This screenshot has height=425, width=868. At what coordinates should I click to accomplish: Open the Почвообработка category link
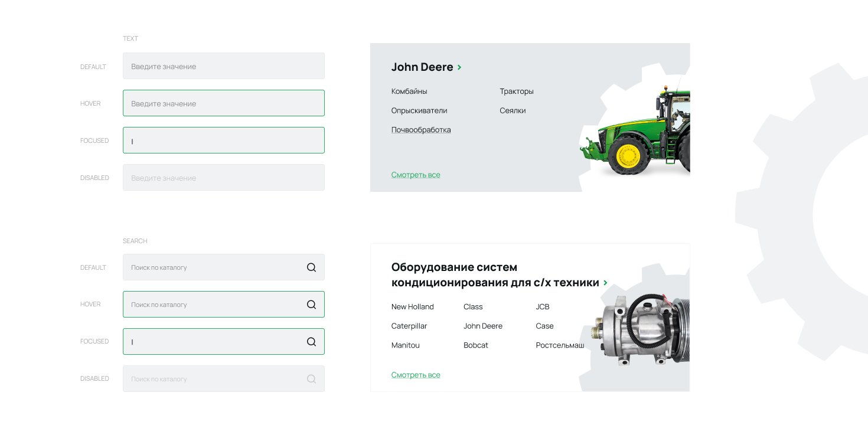(421, 130)
